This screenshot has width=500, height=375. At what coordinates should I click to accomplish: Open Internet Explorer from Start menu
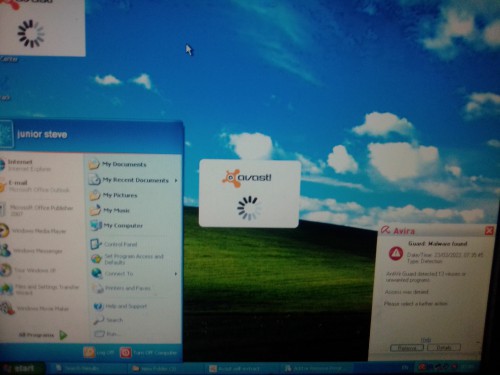point(40,165)
